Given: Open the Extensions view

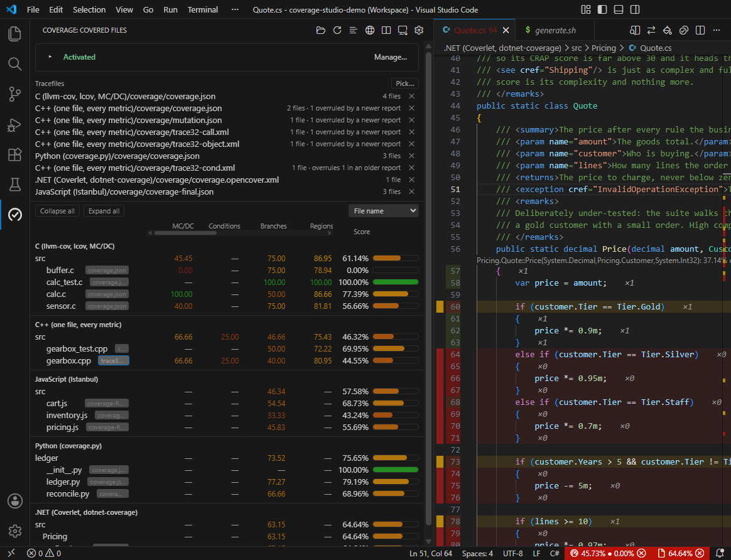Looking at the screenshot, I should click(x=15, y=154).
